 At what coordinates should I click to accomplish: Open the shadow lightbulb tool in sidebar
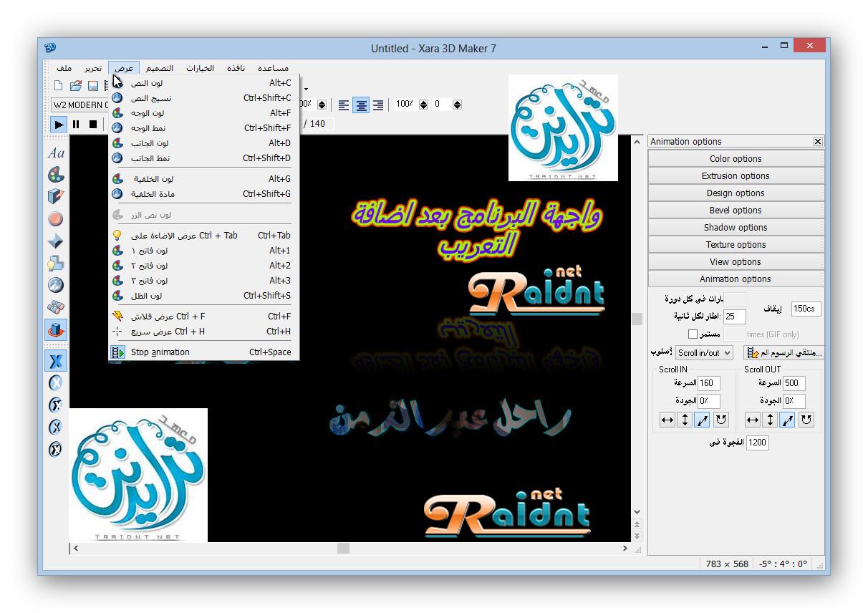coord(56,263)
